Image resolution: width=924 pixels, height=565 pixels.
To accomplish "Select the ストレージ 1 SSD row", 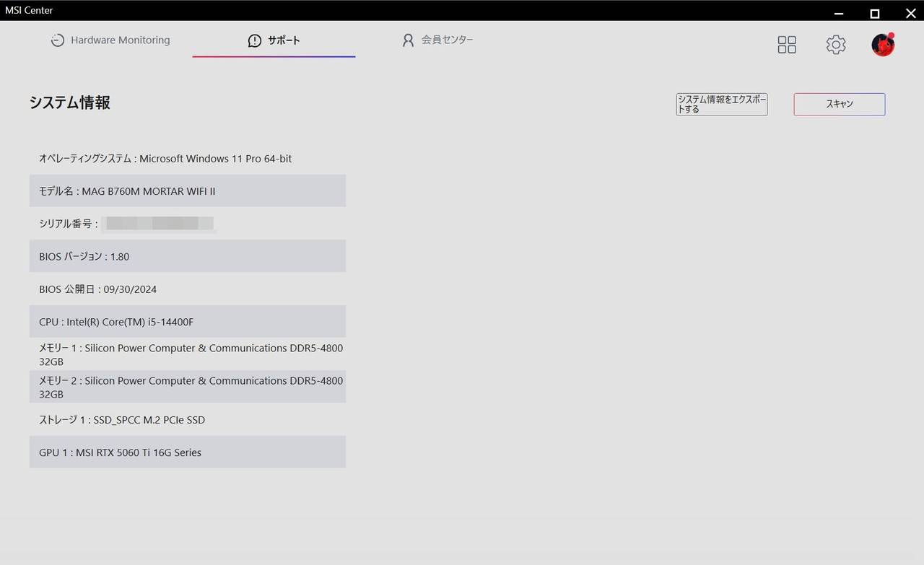I will coord(187,420).
